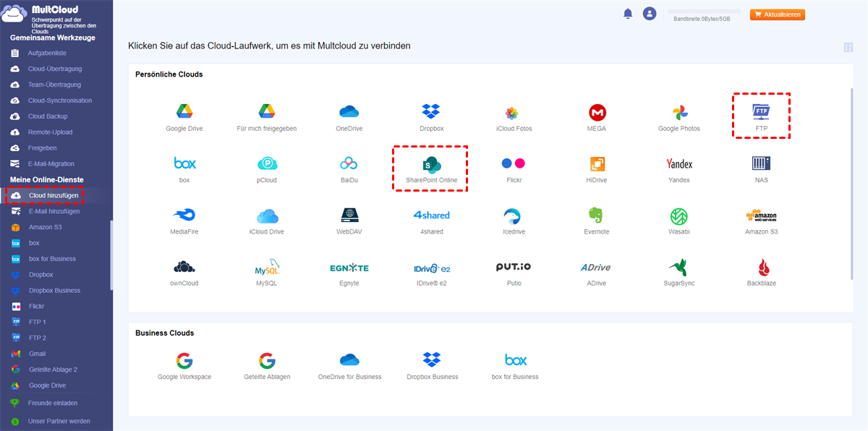Open Cloud-Übertragung in the sidebar
868x431 pixels.
[x=56, y=69]
